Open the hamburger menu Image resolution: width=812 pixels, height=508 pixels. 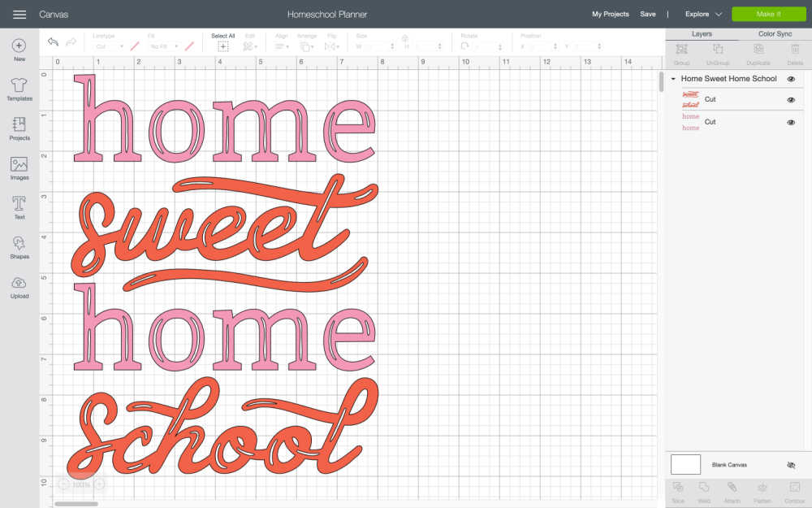pyautogui.click(x=19, y=15)
